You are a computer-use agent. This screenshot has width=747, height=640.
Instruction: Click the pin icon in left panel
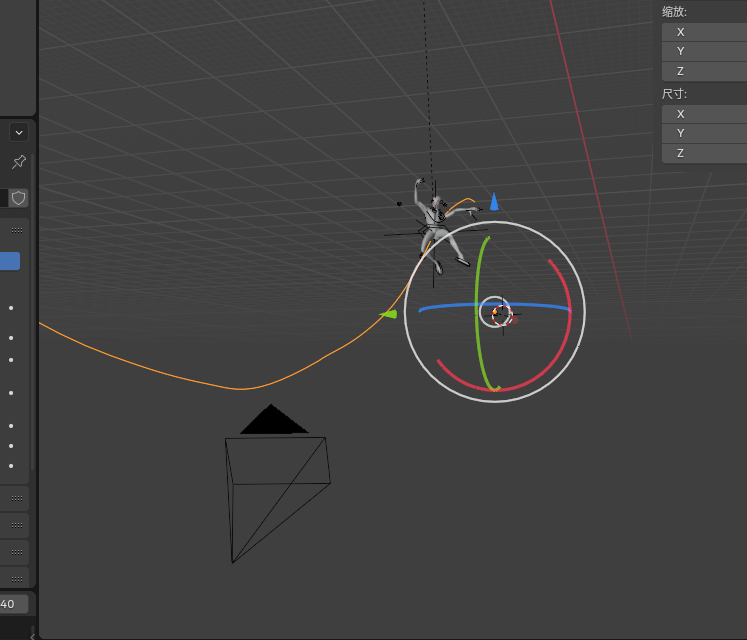pos(18,162)
